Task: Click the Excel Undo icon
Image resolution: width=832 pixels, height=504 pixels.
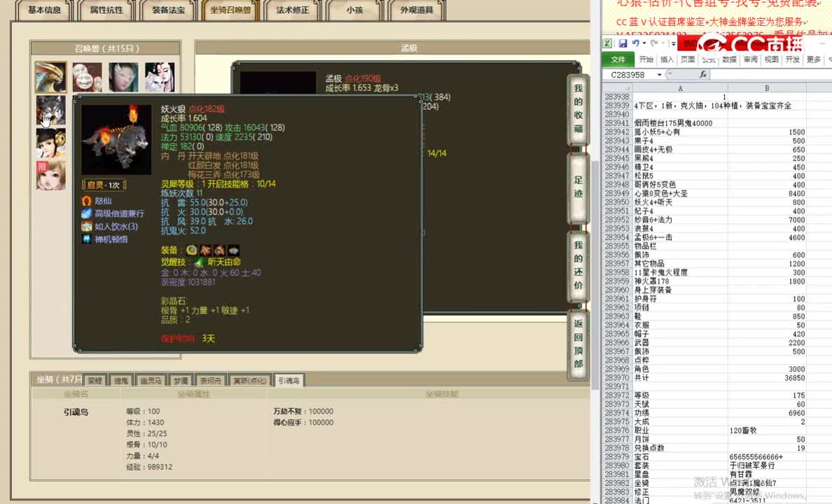Action: [x=635, y=43]
